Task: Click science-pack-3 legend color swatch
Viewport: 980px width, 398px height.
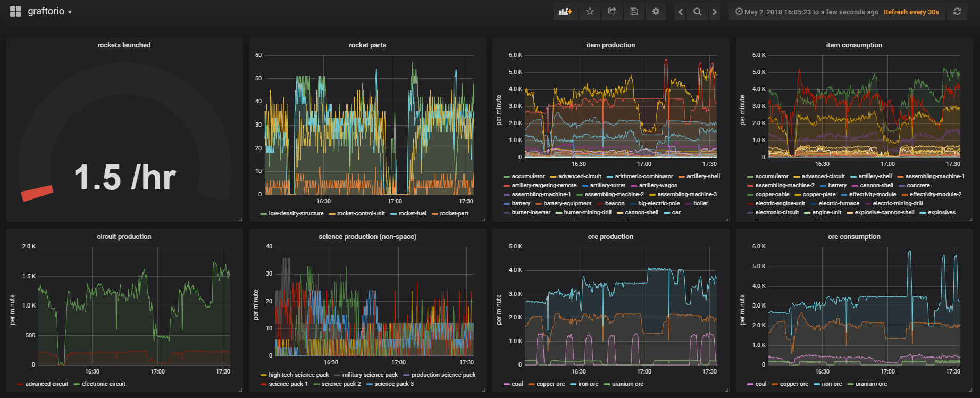Action: click(369, 384)
